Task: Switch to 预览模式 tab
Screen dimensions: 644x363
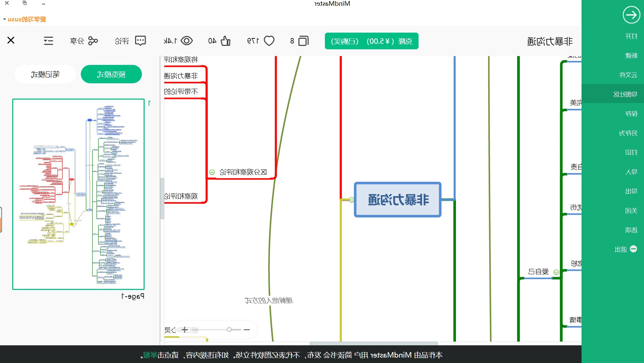Action: [x=111, y=74]
